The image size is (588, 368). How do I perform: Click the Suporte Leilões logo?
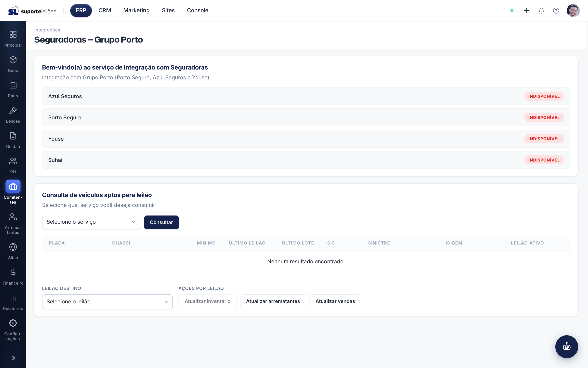pyautogui.click(x=32, y=11)
